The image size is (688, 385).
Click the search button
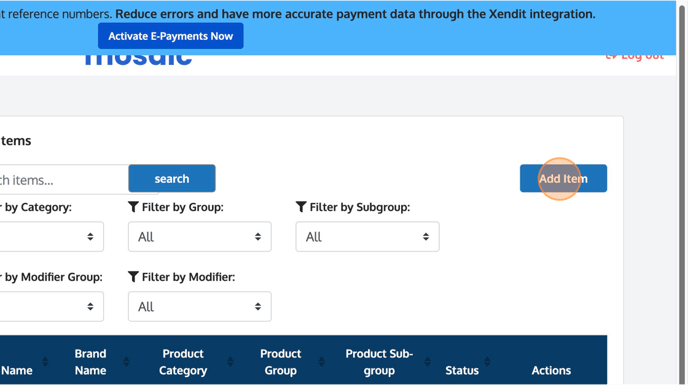[x=172, y=178]
